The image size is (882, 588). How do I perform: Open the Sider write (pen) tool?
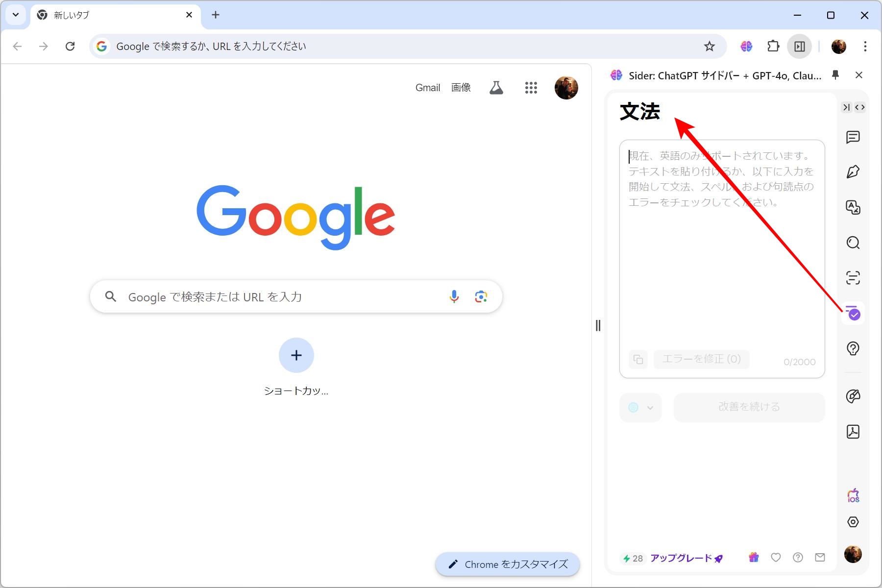pyautogui.click(x=853, y=172)
